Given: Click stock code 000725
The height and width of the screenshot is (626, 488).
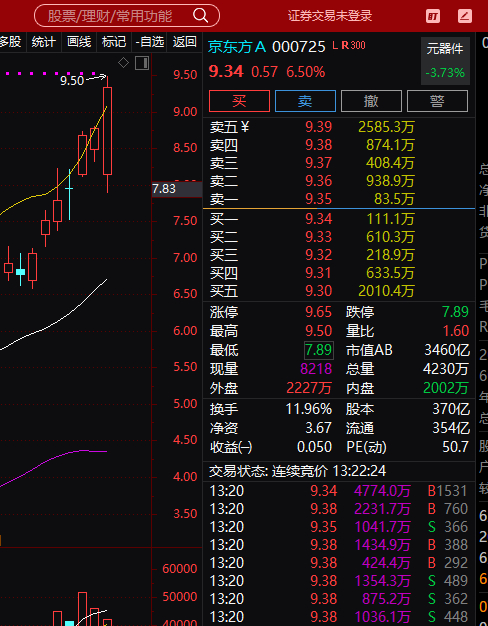Looking at the screenshot, I should [299, 47].
